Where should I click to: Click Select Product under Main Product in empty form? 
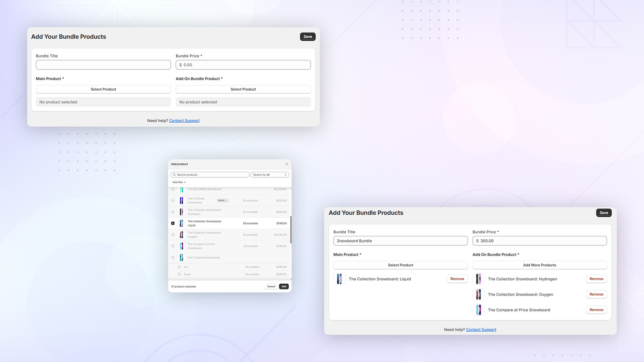(x=103, y=89)
